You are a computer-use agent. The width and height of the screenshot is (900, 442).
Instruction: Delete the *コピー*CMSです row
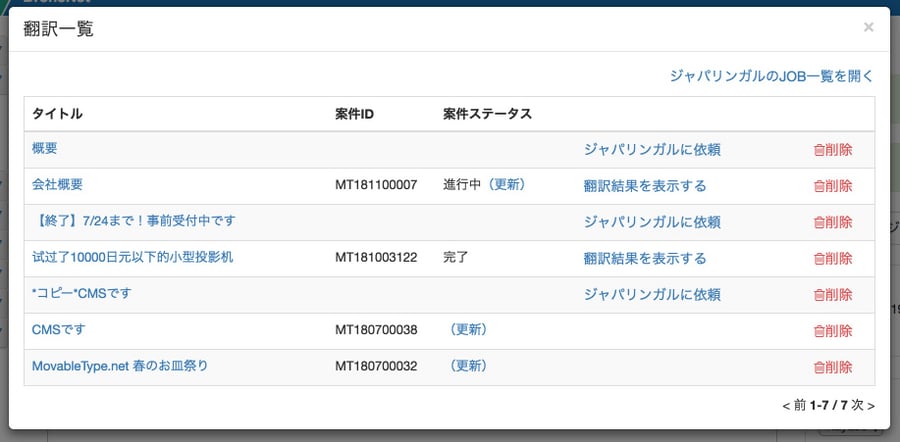pyautogui.click(x=833, y=295)
